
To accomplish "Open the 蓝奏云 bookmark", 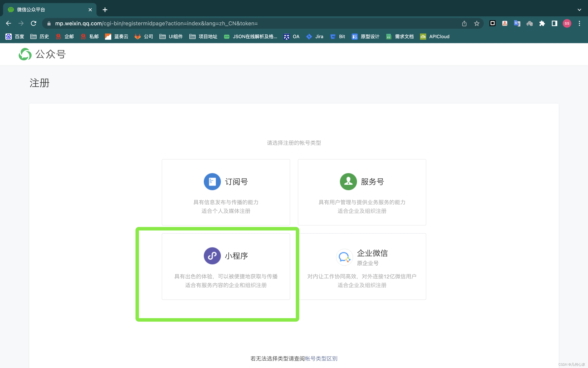I will click(x=117, y=37).
